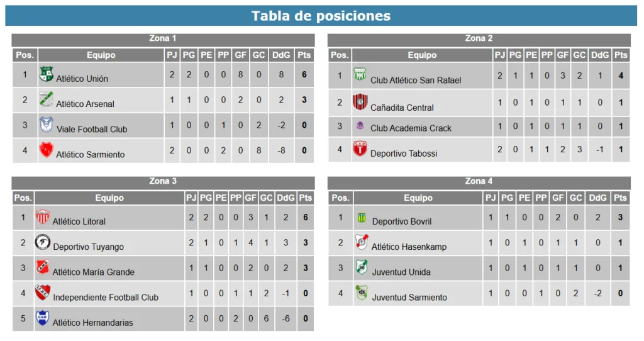Click the Atlético Arsenal team logo
This screenshot has height=341, width=644.
tap(46, 99)
